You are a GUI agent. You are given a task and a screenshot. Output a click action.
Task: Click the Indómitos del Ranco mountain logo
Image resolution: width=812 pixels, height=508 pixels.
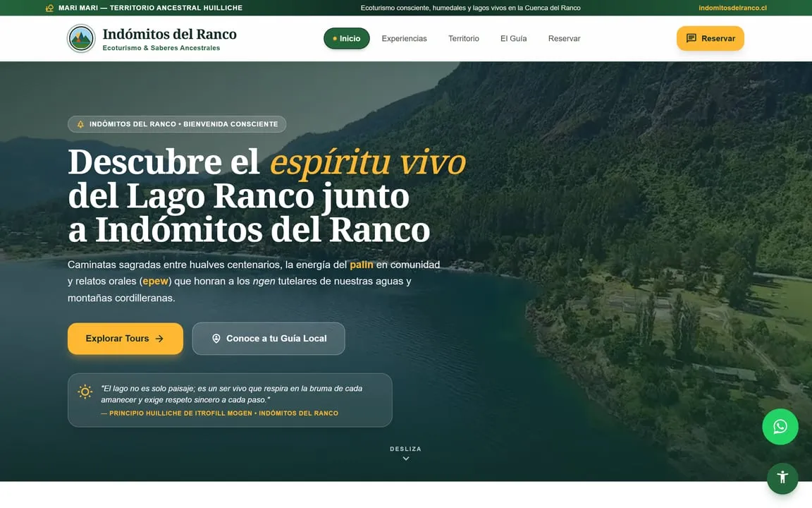tap(81, 38)
